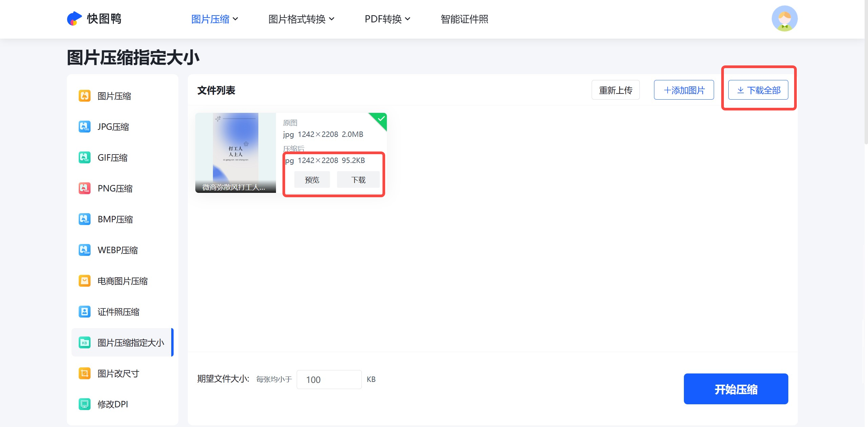Open the 电商图片压缩 tool
Viewport: 868px width, 427px height.
[x=122, y=281]
